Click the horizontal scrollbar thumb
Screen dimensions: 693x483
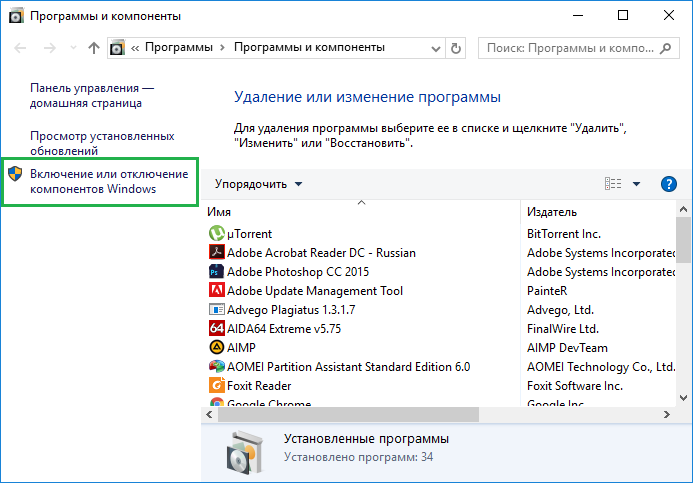tap(348, 415)
